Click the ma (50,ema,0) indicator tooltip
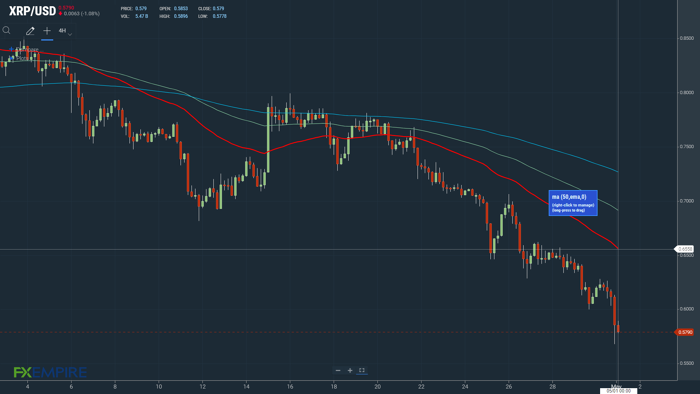 (573, 203)
